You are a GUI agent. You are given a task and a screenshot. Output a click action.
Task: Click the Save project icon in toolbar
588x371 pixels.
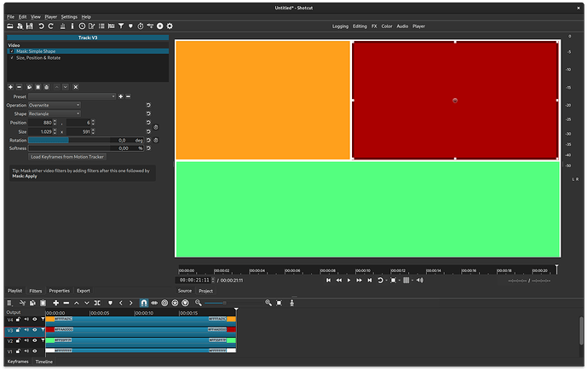point(30,26)
